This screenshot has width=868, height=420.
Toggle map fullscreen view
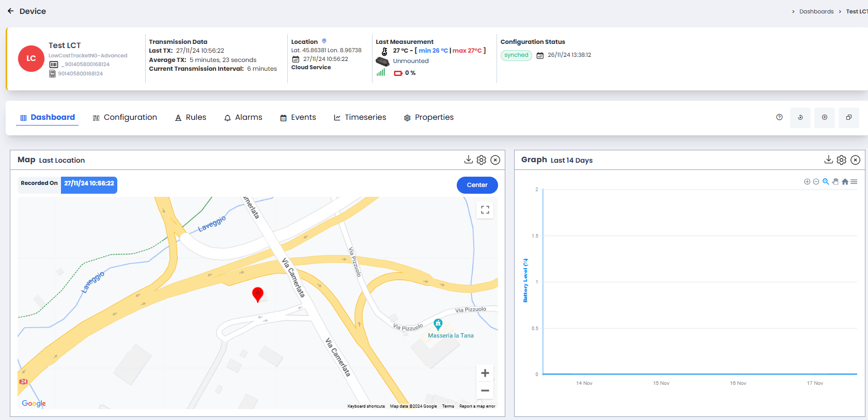pos(485,210)
